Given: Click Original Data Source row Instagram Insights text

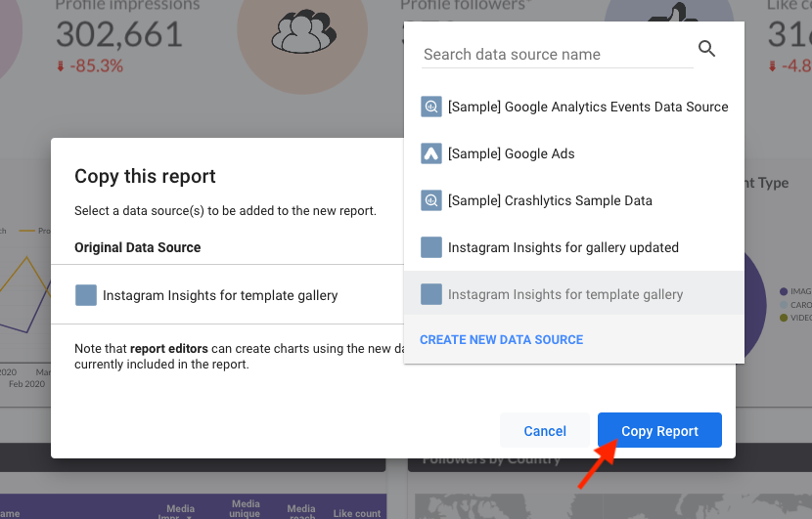Looking at the screenshot, I should 220,295.
